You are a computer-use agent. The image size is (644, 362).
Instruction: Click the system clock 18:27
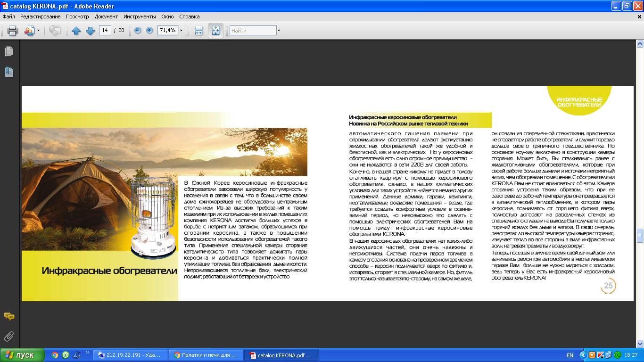point(631,355)
